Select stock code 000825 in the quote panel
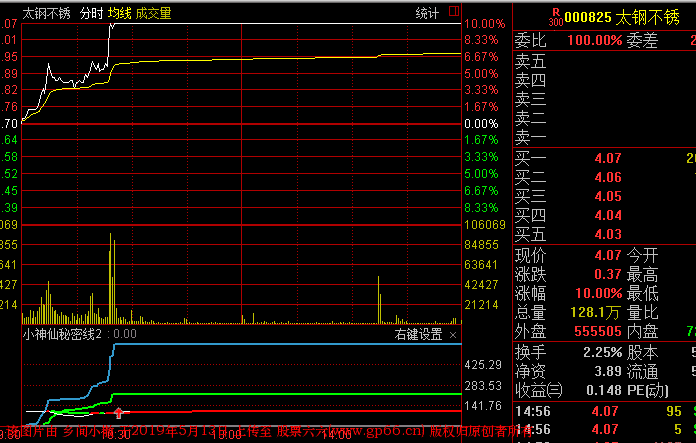The width and height of the screenshot is (696, 443). point(587,17)
